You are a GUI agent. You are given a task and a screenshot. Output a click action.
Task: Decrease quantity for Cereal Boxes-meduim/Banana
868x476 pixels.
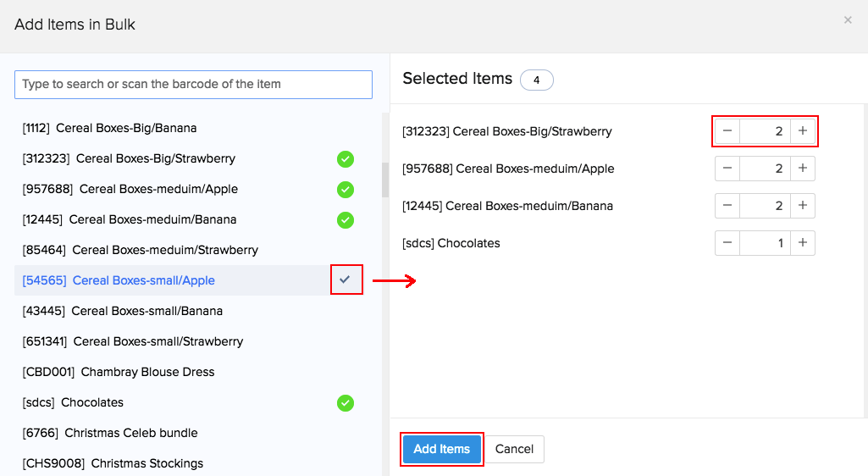coord(727,205)
